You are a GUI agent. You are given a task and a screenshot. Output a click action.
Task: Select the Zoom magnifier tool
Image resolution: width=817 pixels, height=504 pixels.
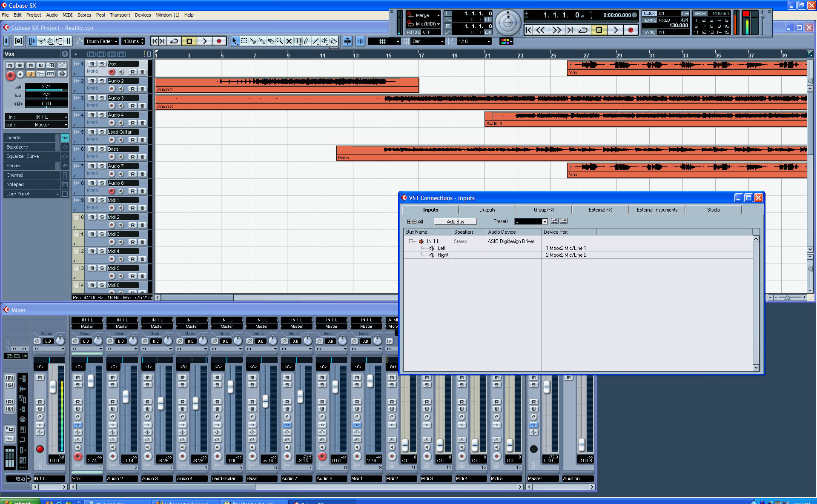pos(280,41)
